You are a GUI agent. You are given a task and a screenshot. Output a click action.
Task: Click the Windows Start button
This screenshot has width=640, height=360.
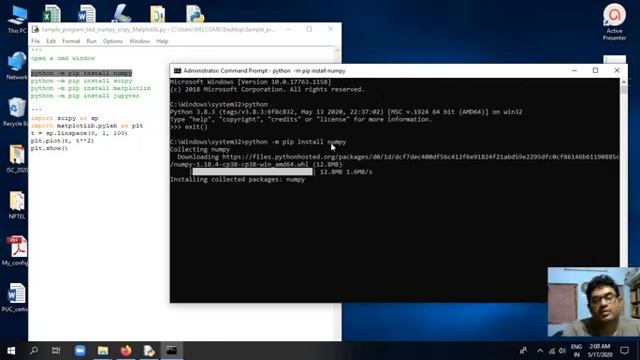point(11,351)
